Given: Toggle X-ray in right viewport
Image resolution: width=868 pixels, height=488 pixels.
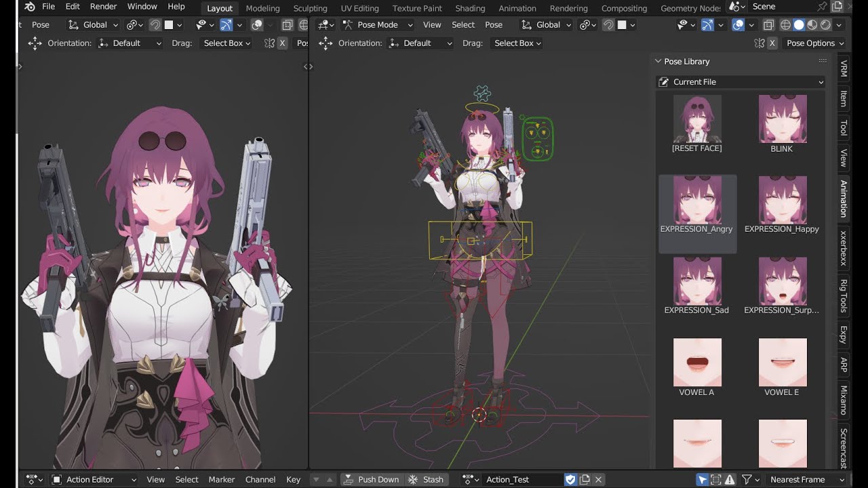Looking at the screenshot, I should 768,25.
